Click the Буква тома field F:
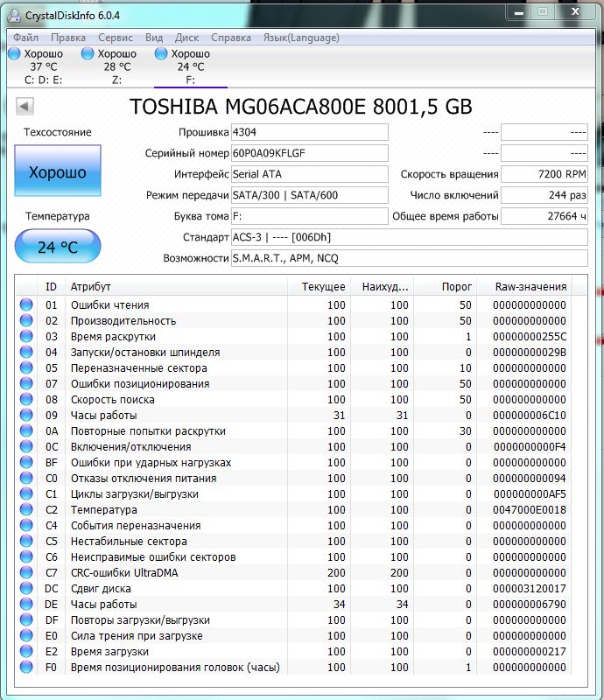604x700 pixels. 310,216
